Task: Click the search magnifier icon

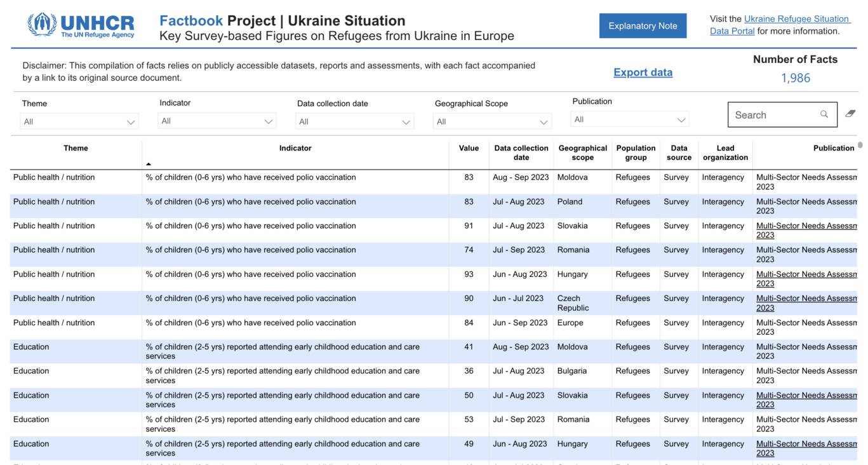Action: [x=824, y=114]
